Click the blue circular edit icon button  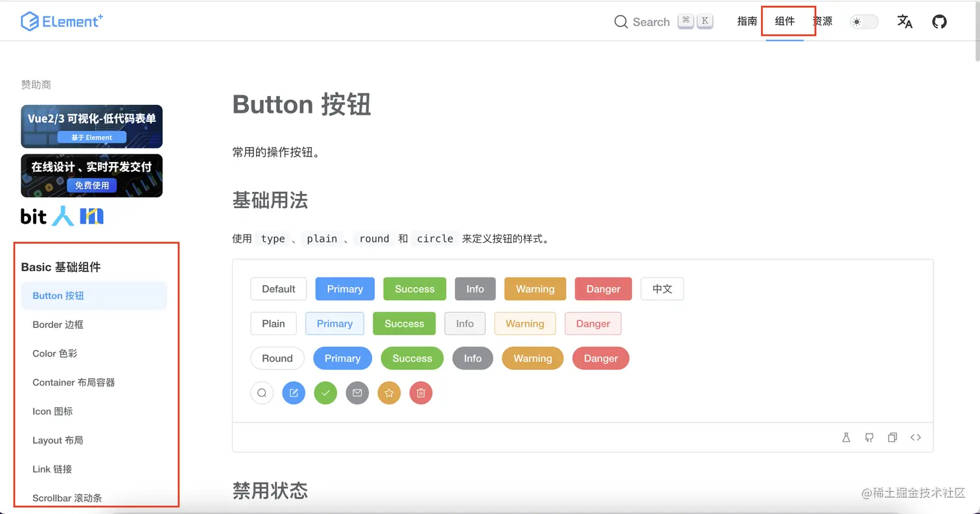coord(294,393)
